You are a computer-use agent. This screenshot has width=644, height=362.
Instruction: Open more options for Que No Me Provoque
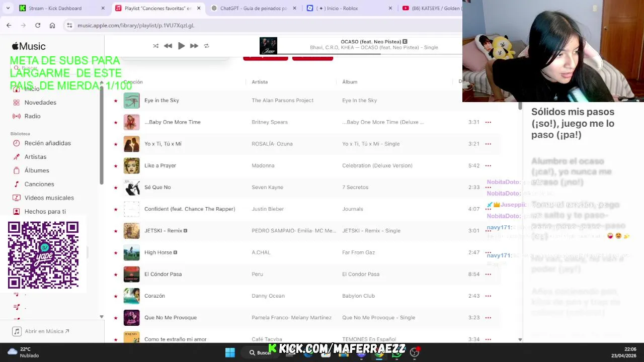tap(488, 317)
